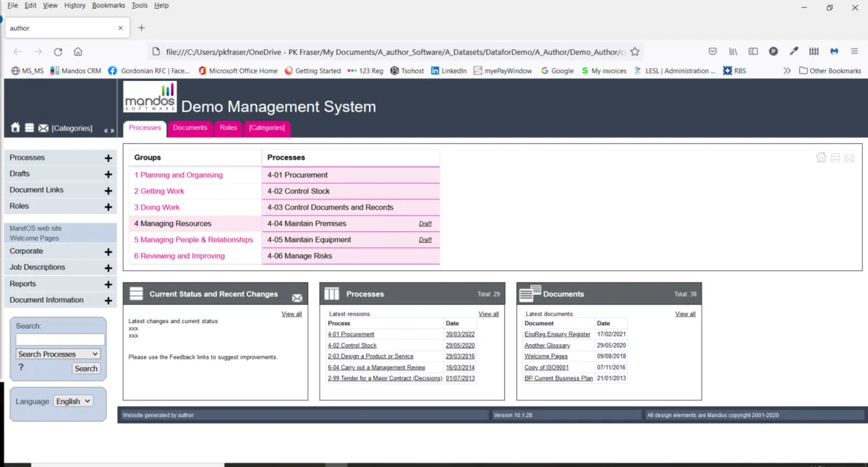Viewport: 868px width, 467px height.
Task: Open the Tools menu
Action: [140, 5]
